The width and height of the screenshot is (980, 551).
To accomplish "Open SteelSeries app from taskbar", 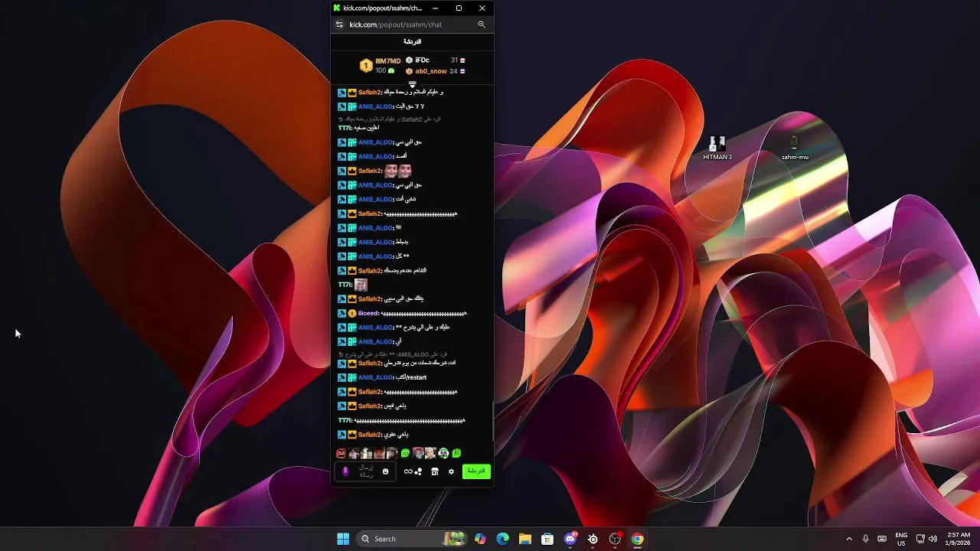I will pos(593,539).
